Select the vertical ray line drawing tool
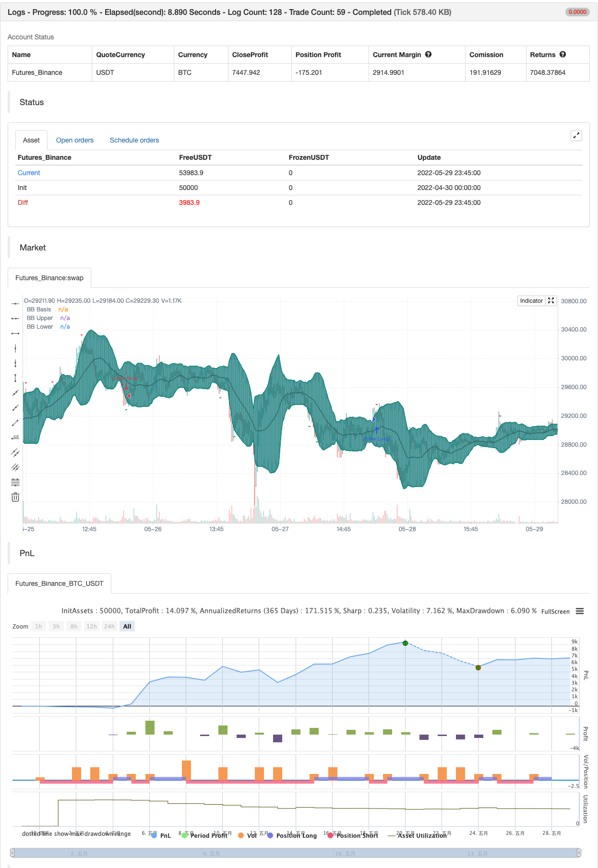This screenshot has width=598, height=868. pyautogui.click(x=15, y=363)
